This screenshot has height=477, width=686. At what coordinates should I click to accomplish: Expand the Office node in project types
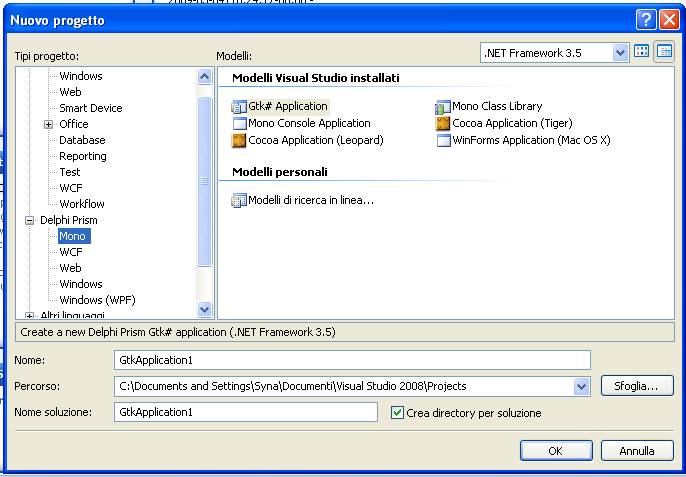(x=49, y=125)
